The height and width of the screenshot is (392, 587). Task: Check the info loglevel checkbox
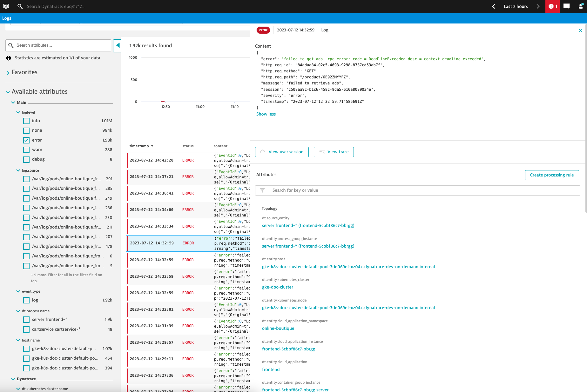pyautogui.click(x=26, y=121)
